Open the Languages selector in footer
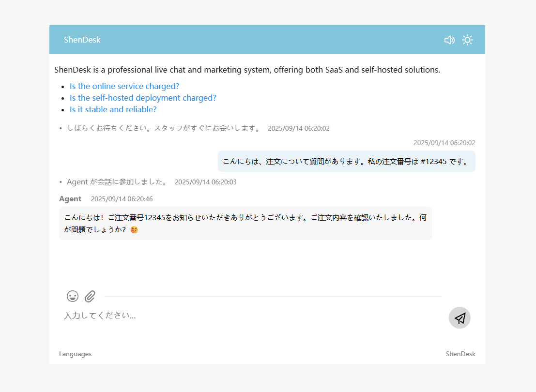The height and width of the screenshot is (392, 536). 75,354
